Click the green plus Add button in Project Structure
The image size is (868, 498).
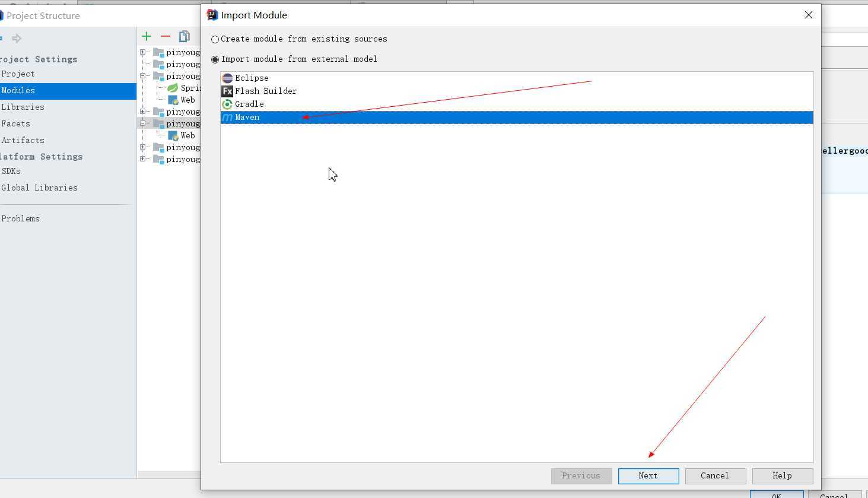click(147, 36)
